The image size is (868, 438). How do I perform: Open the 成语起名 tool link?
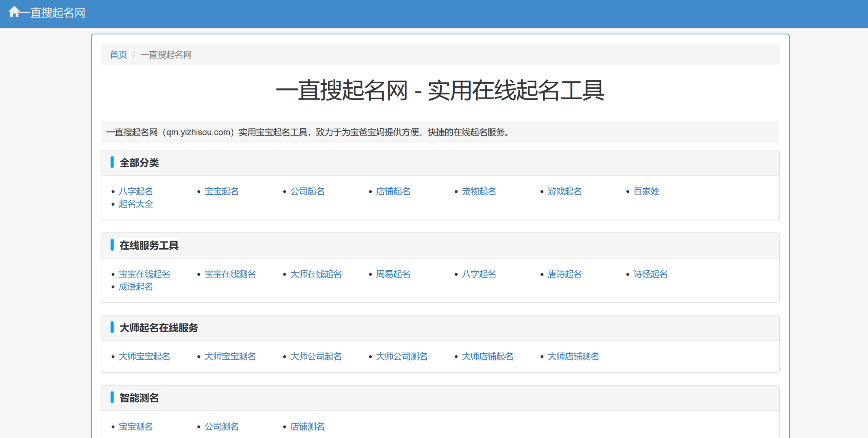tap(136, 287)
